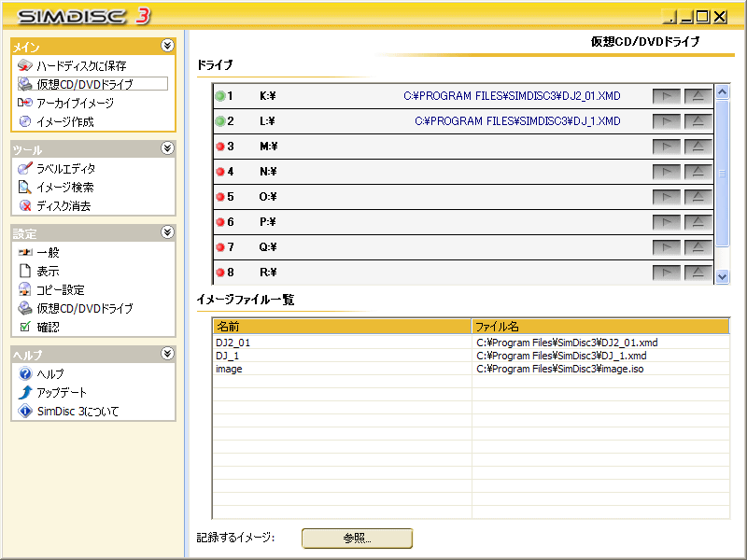Collapse the メイン panel section
This screenshot has height=560, width=747.
click(x=167, y=46)
